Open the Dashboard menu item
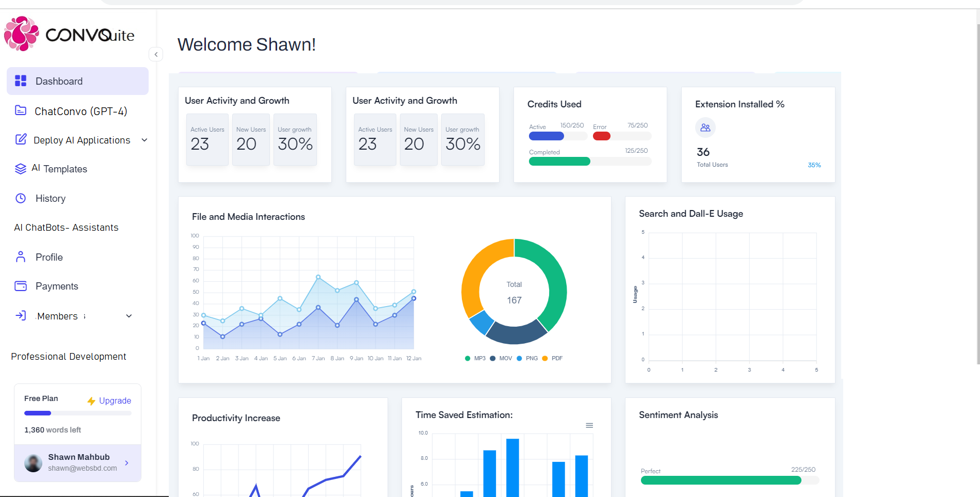The width and height of the screenshot is (980, 497). click(x=77, y=81)
